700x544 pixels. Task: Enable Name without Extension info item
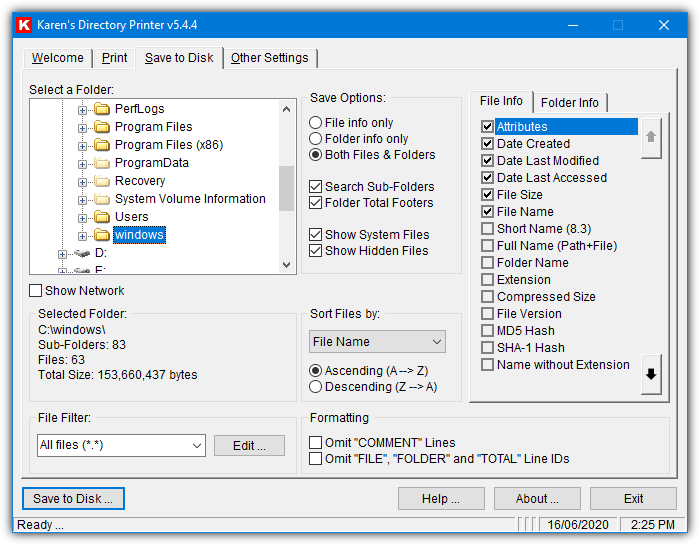(x=487, y=365)
